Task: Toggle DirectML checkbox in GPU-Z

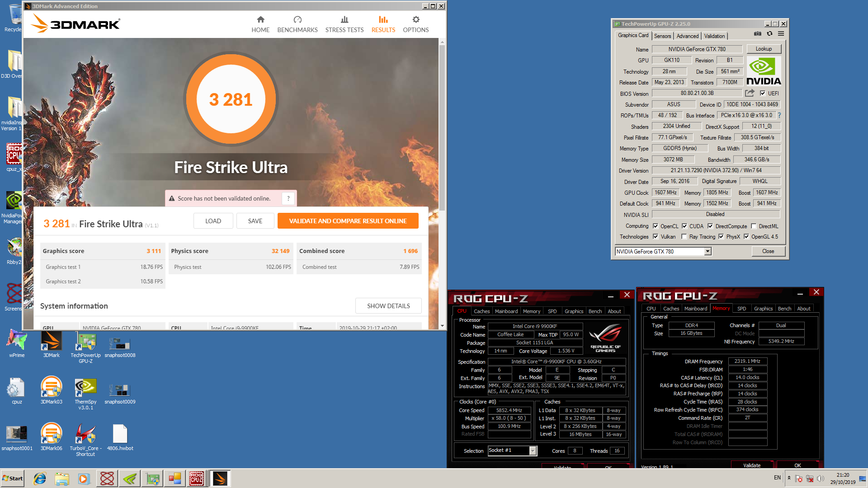Action: [754, 226]
